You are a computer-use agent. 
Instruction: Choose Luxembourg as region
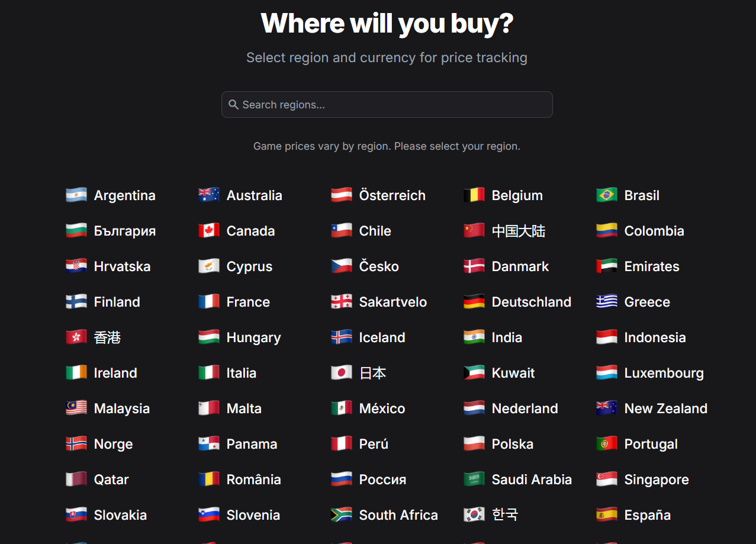[650, 373]
